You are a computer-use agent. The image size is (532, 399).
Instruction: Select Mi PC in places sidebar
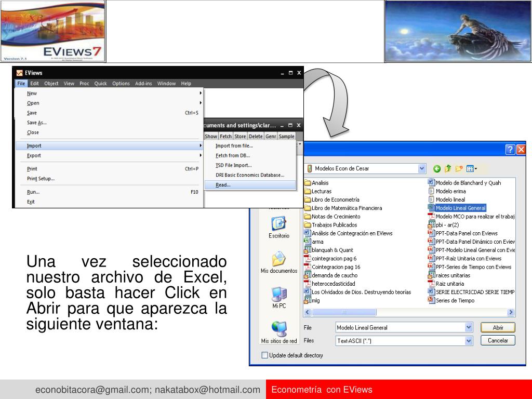tap(279, 298)
